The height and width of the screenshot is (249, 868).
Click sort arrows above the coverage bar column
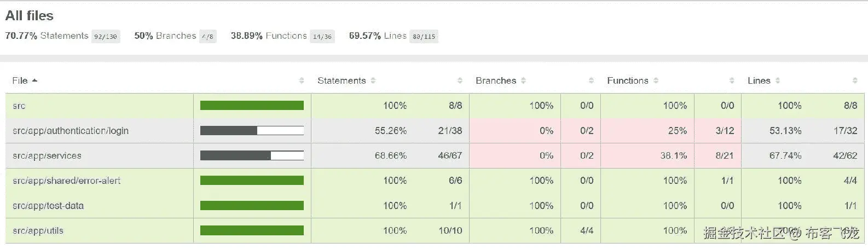(x=302, y=80)
